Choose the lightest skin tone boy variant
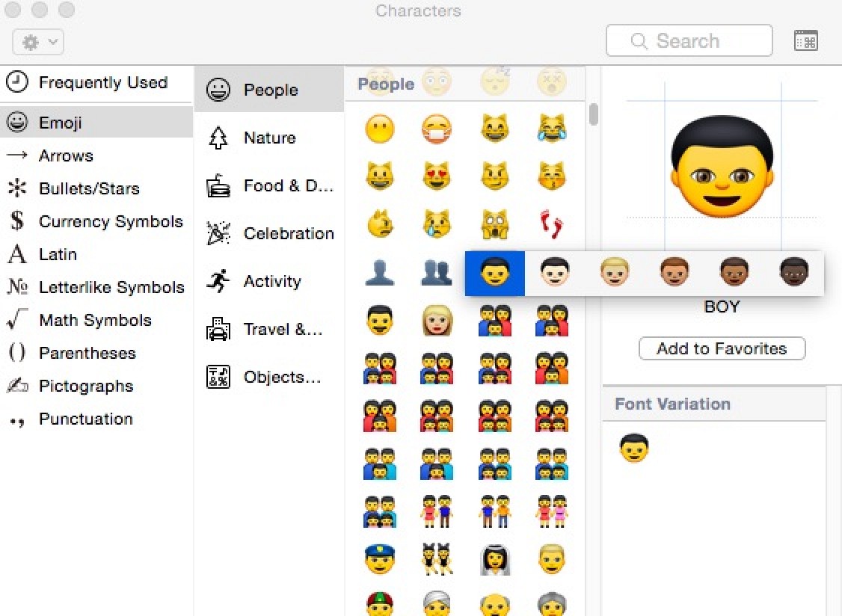 555,273
